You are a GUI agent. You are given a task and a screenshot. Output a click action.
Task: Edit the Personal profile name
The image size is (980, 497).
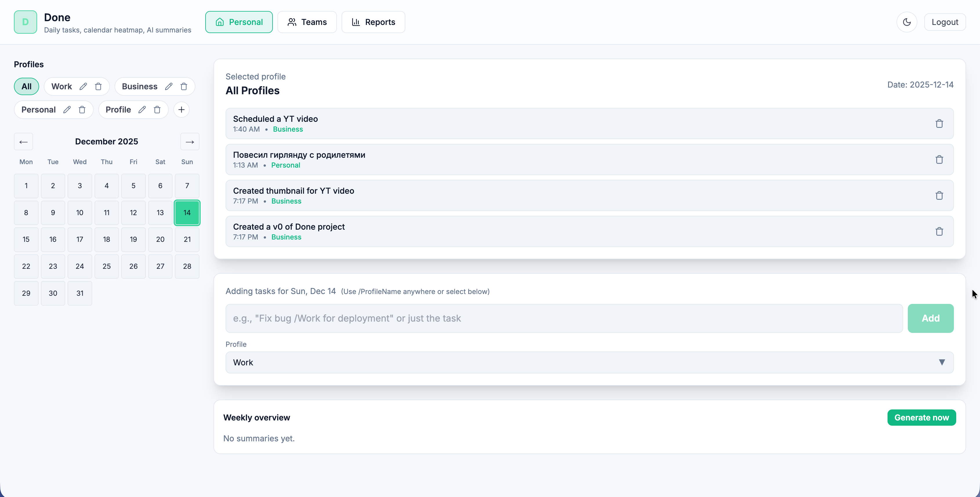tap(67, 110)
